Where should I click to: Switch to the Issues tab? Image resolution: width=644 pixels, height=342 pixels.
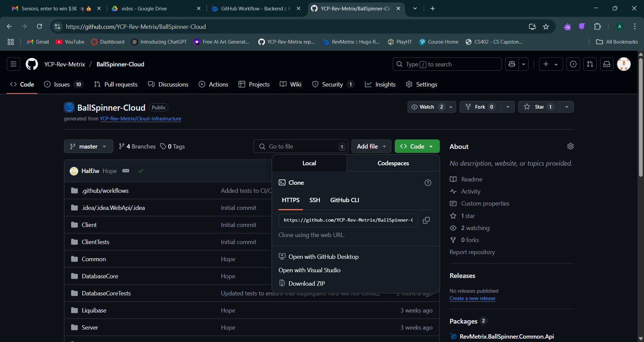click(x=63, y=84)
